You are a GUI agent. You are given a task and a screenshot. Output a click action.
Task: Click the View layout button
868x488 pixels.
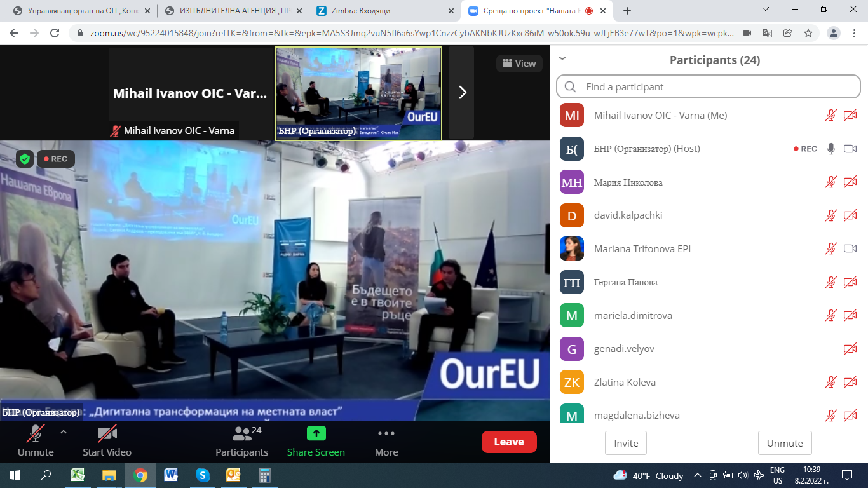click(520, 64)
